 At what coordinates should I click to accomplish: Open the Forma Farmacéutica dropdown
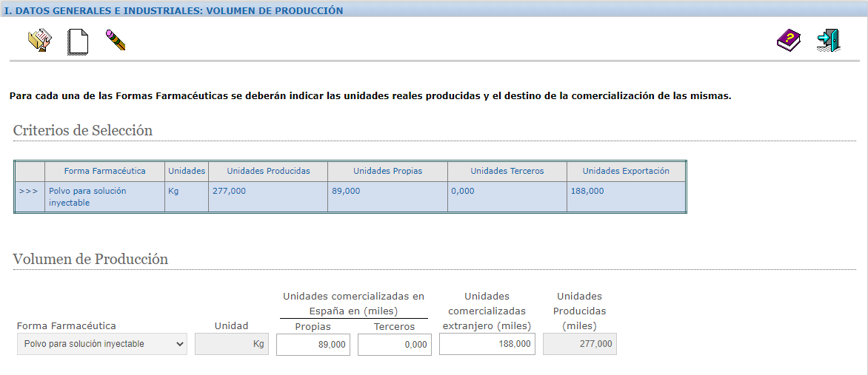point(102,344)
